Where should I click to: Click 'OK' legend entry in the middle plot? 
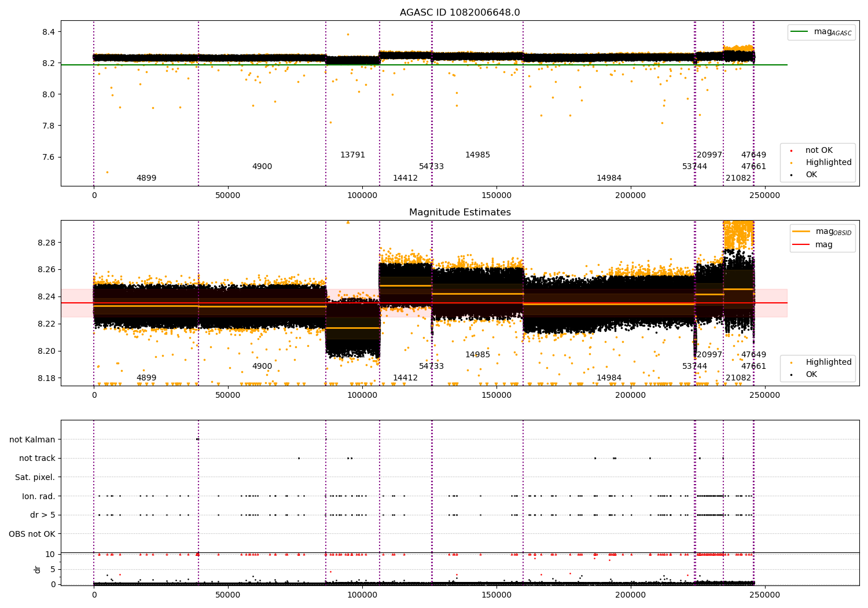(x=811, y=375)
